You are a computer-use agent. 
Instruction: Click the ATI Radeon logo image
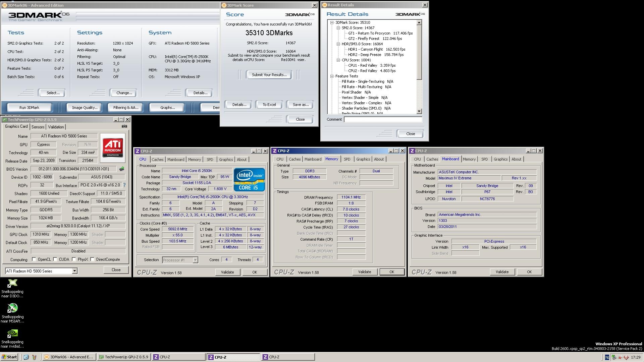pos(113,148)
